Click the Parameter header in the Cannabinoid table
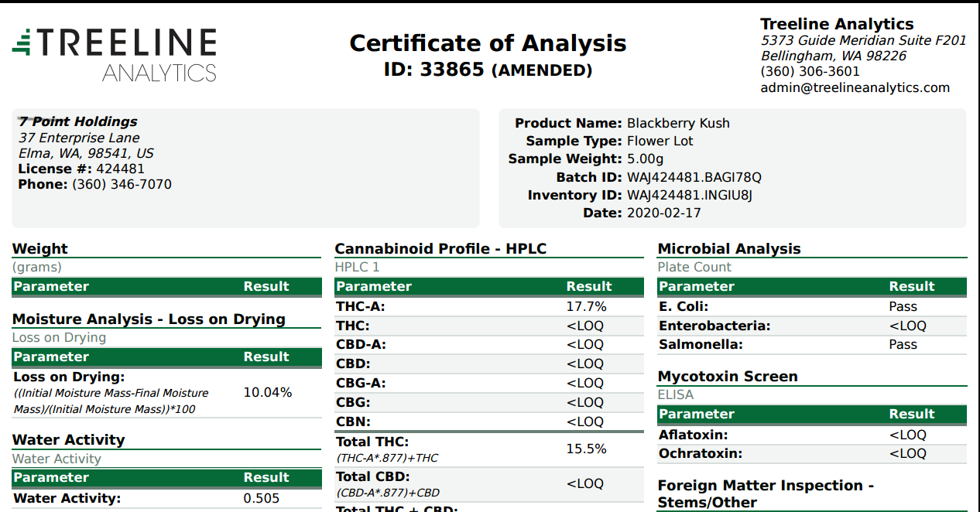Image resolution: width=980 pixels, height=512 pixels. (374, 286)
